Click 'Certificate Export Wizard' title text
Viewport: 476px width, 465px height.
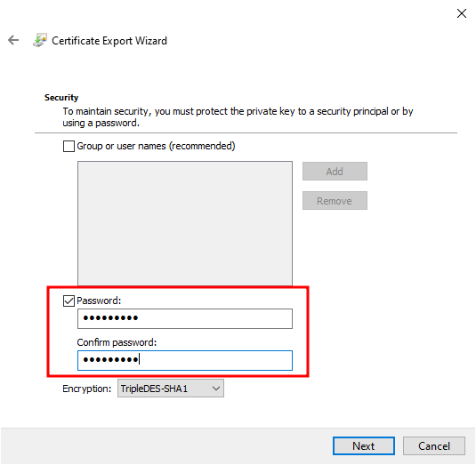tap(109, 41)
